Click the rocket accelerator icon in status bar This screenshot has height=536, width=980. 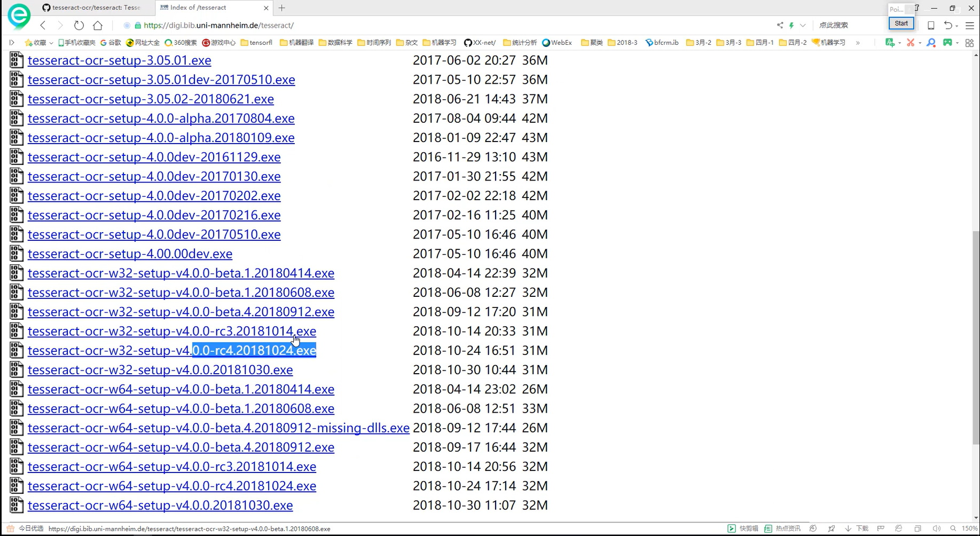[832, 529]
